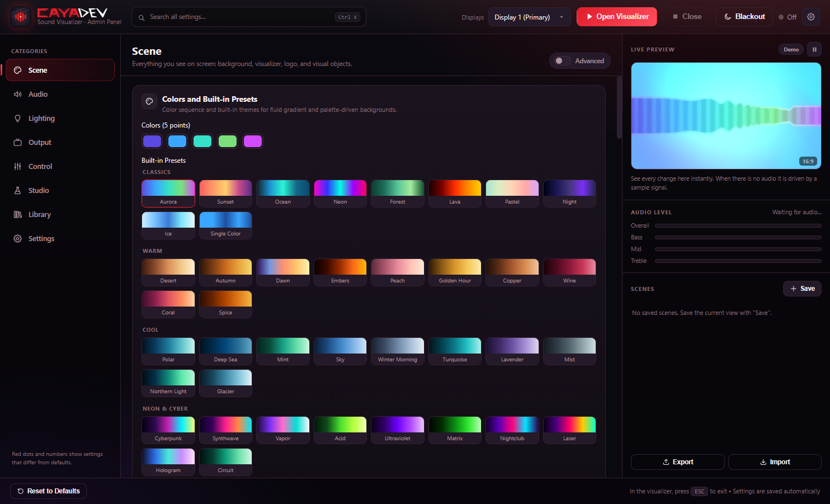Reset to Defaults
Viewport: 830px width, 504px height.
[x=49, y=491]
